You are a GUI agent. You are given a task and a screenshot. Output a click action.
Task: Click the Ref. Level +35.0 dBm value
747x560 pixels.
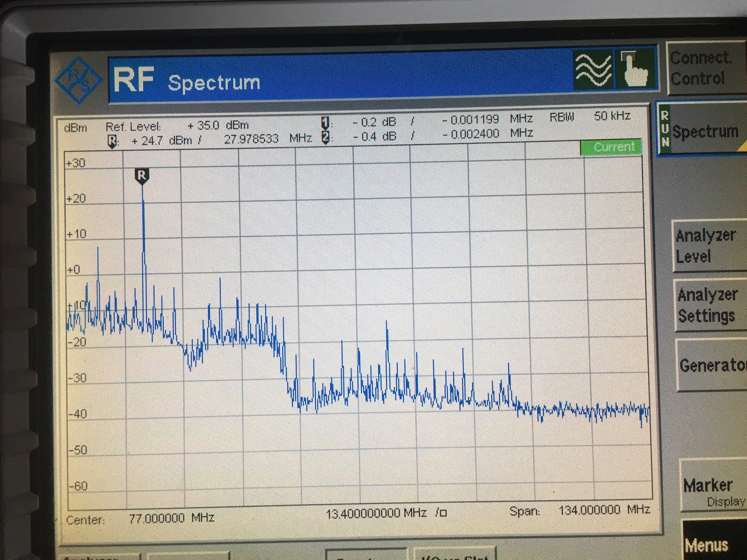(x=218, y=126)
